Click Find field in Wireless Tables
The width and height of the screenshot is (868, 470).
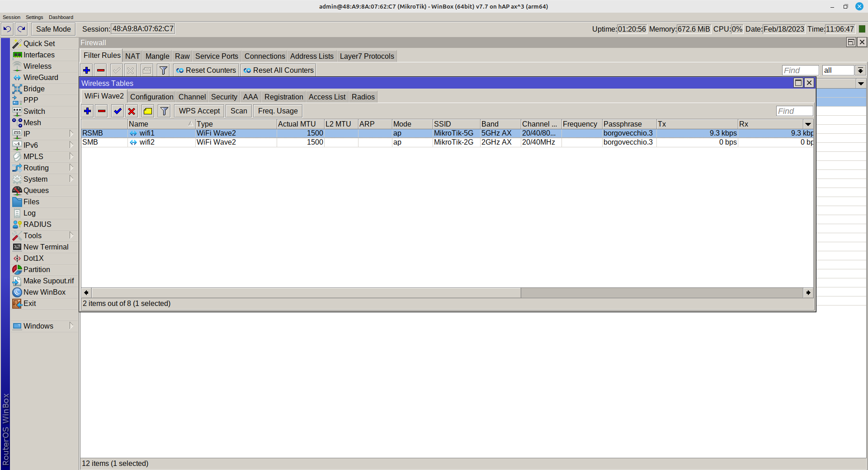(x=794, y=111)
